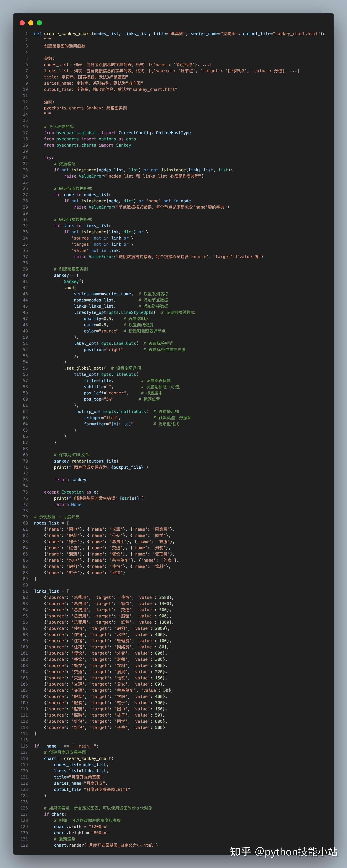
Task: Click the CurrentConfig import name
Action: click(x=134, y=133)
